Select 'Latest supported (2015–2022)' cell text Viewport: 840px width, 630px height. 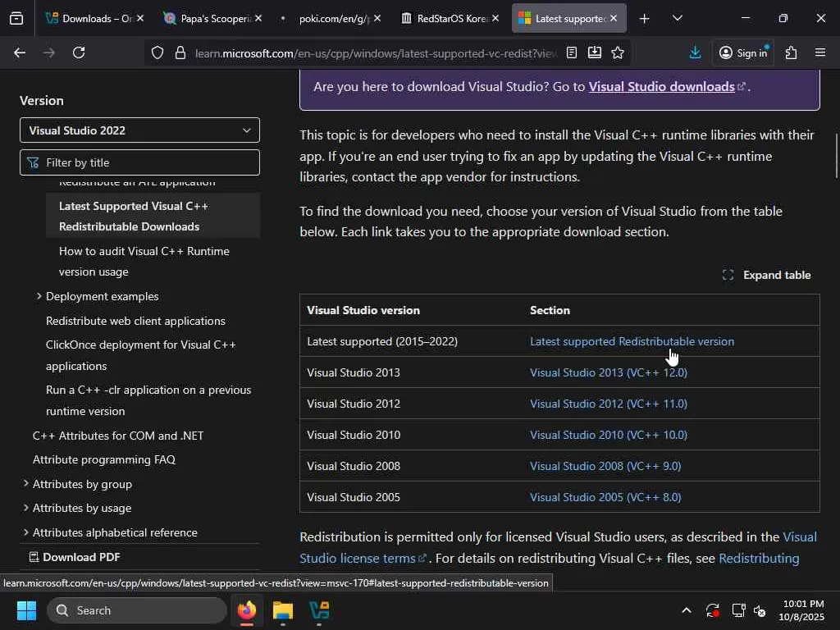382,341
